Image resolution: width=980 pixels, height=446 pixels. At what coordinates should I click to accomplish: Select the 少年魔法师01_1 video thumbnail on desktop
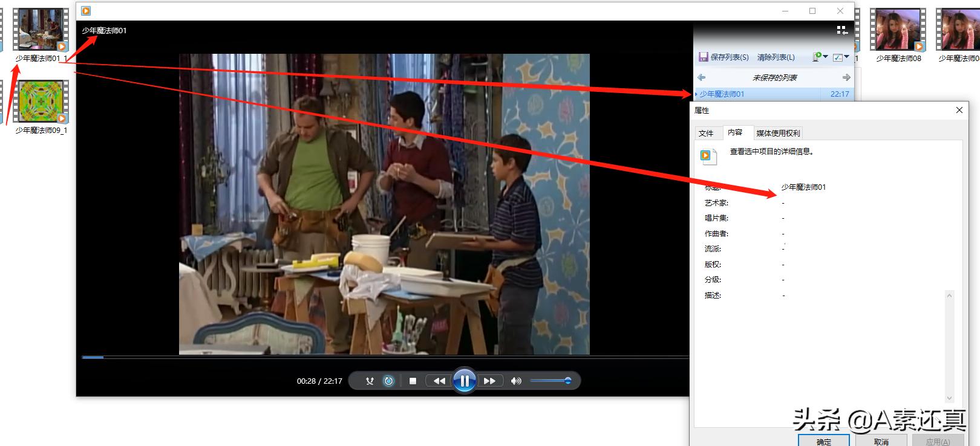[x=41, y=29]
